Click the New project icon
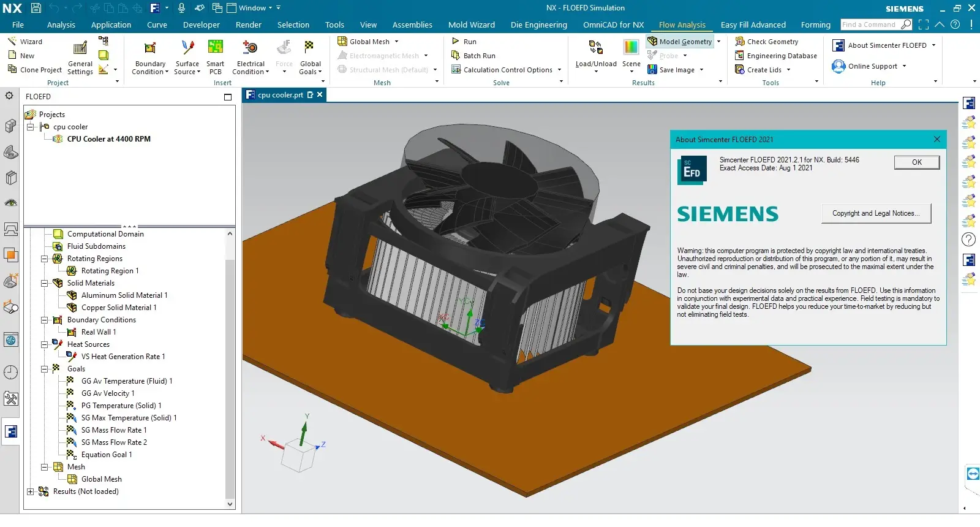 pyautogui.click(x=12, y=56)
